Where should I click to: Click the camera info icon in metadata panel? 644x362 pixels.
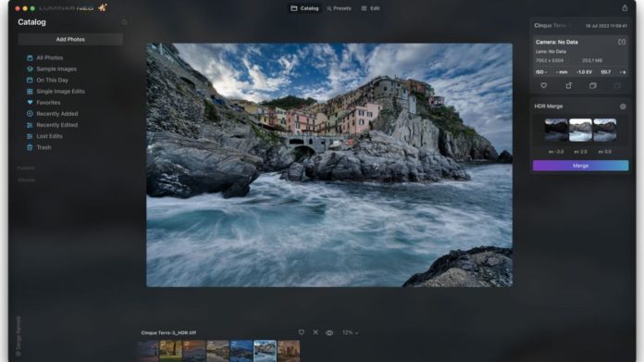(622, 42)
